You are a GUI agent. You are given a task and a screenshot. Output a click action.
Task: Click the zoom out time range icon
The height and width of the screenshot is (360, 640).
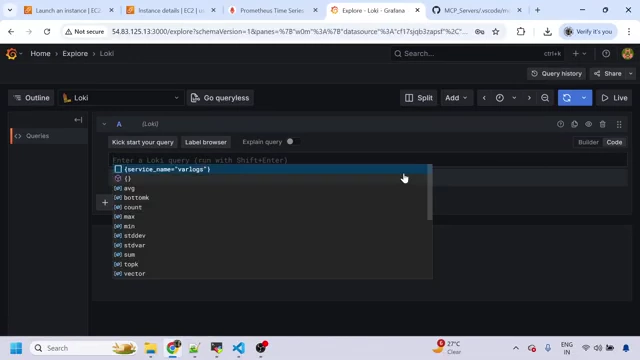click(545, 98)
